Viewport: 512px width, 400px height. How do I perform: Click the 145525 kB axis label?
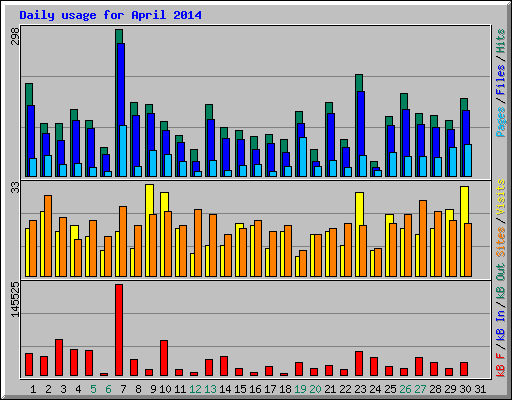15,299
